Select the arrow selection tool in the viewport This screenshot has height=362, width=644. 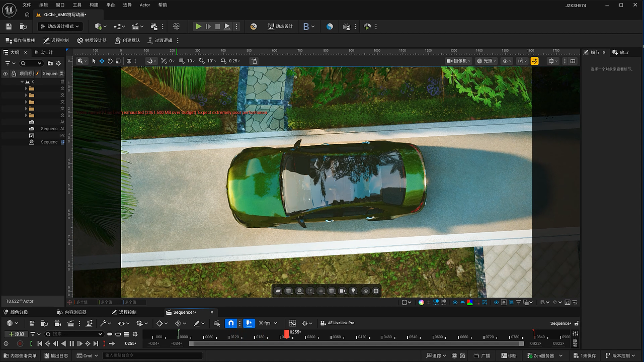pos(94,61)
